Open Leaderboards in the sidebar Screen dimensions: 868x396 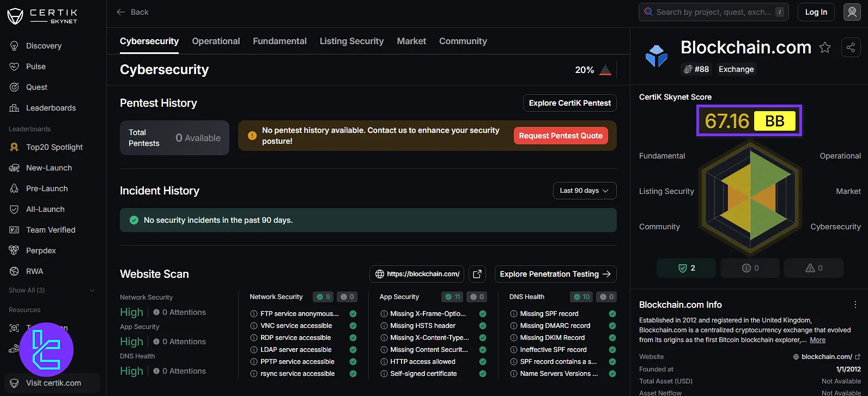(x=51, y=108)
